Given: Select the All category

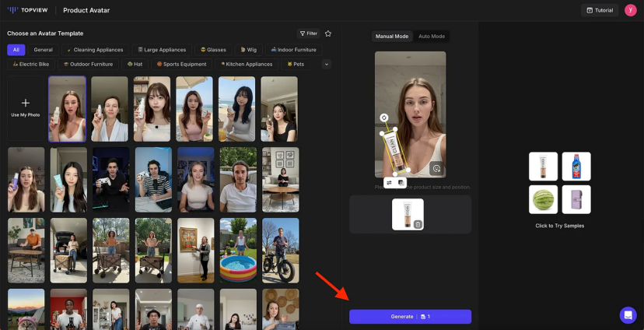Looking at the screenshot, I should 16,50.
